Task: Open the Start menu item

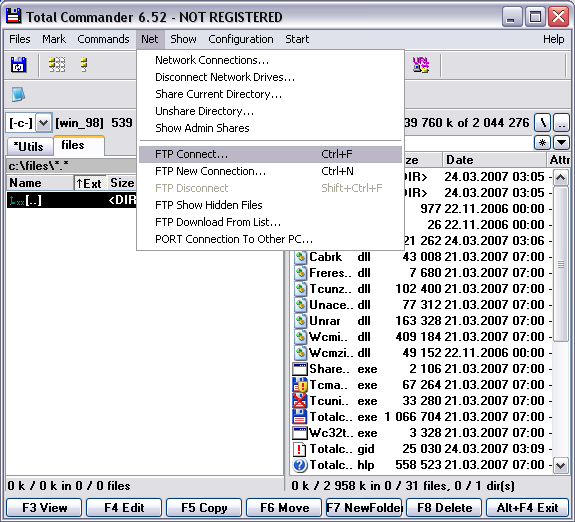Action: (x=297, y=39)
